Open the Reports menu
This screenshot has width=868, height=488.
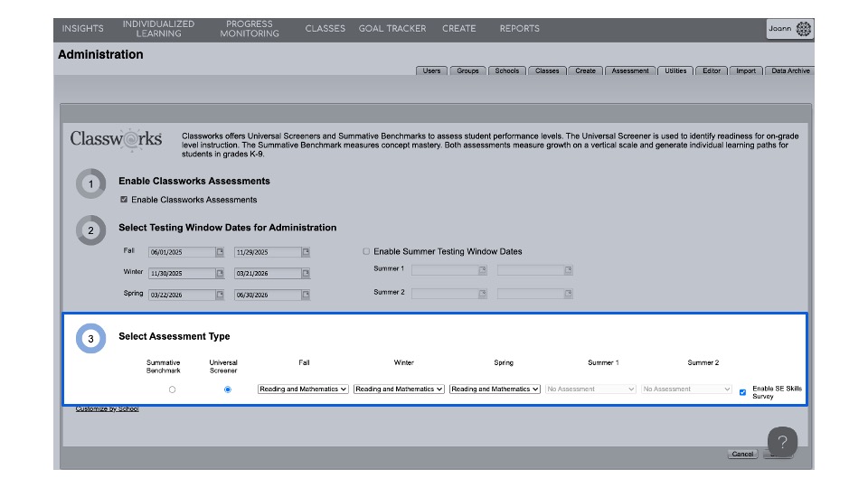519,29
